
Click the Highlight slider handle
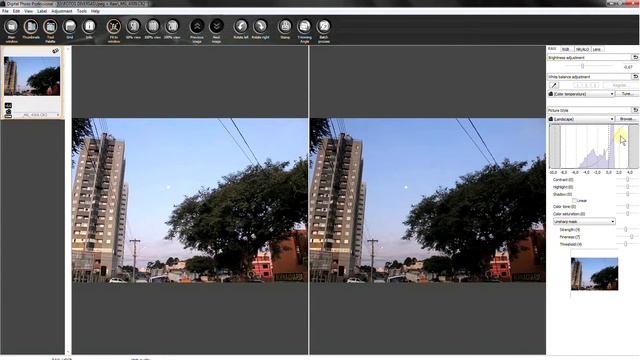pyautogui.click(x=627, y=187)
